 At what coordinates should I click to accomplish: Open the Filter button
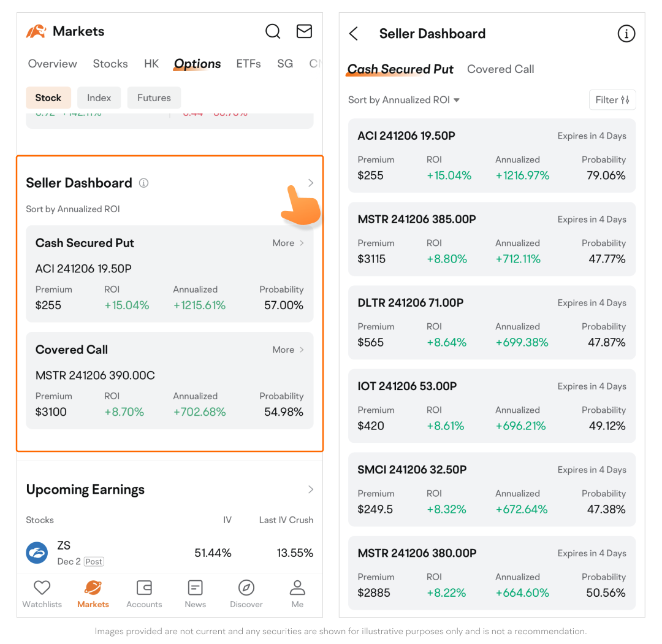tap(612, 100)
